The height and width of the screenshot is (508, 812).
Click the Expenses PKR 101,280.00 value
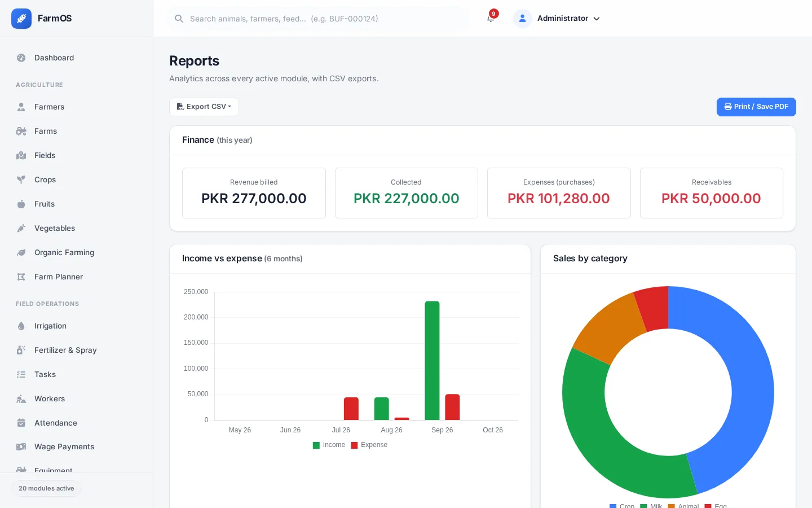tap(559, 199)
